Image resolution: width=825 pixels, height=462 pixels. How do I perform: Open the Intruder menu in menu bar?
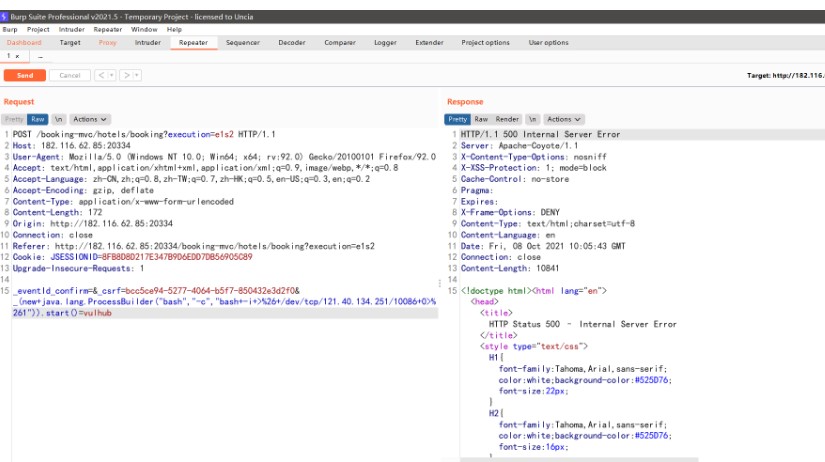tap(72, 29)
